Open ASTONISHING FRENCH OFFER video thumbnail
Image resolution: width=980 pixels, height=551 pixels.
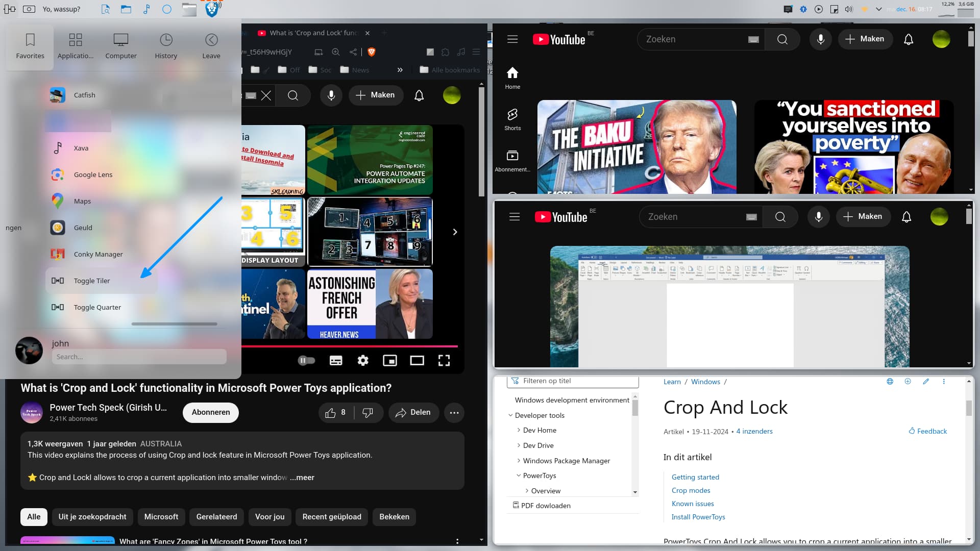click(370, 304)
